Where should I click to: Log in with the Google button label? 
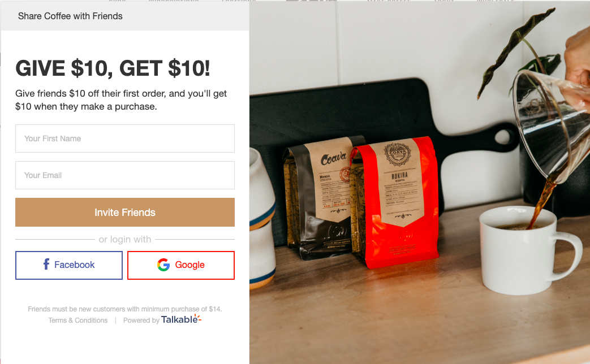190,265
